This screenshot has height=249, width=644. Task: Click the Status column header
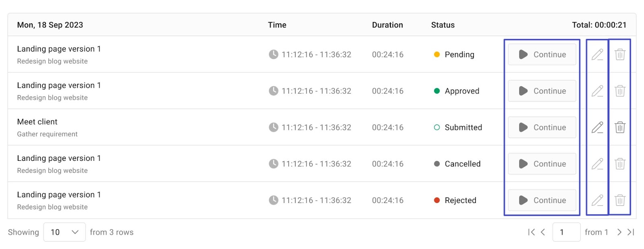(x=443, y=25)
